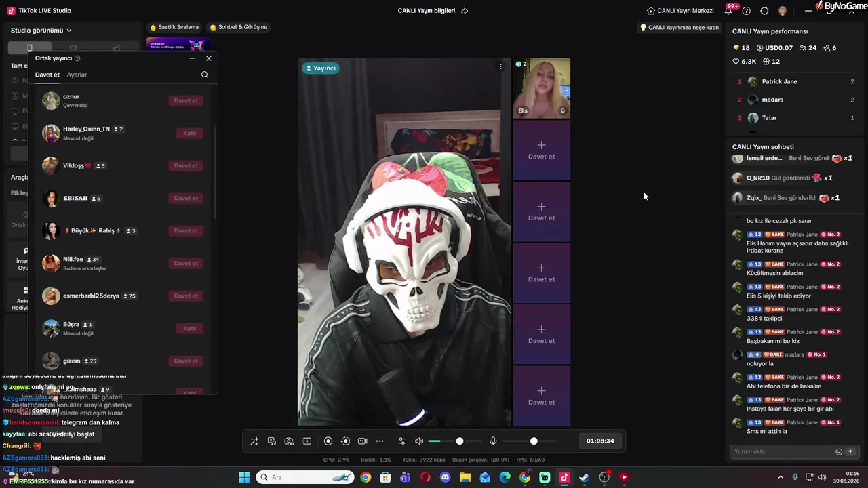Screen dimensions: 868x488
Task: Click the stream timer 01:08:34
Action: [x=600, y=441]
